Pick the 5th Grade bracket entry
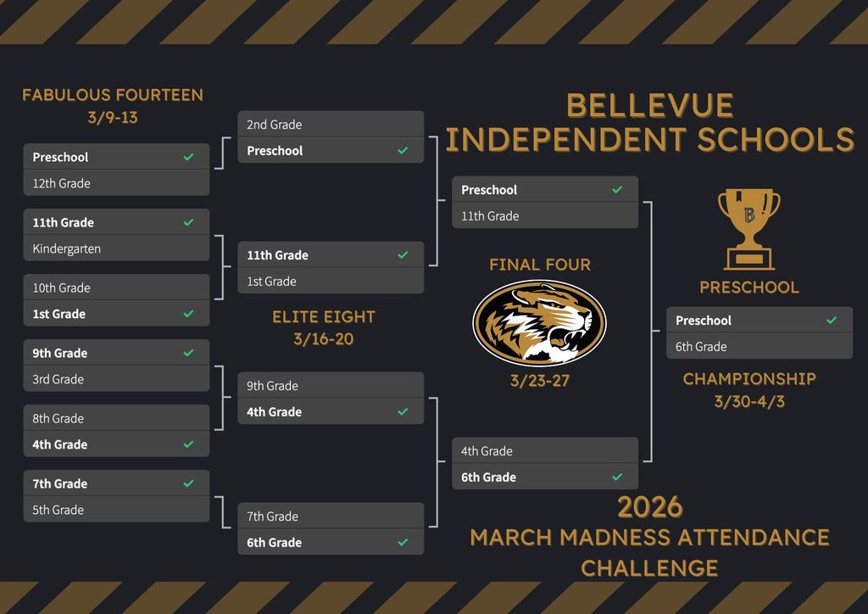Screen dimensions: 868x614 (x=116, y=510)
